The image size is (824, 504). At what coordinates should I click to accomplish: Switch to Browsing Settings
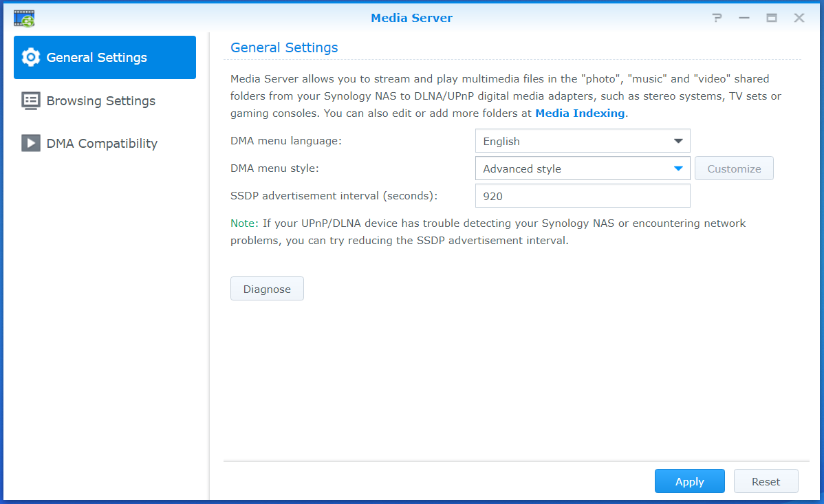click(x=100, y=100)
